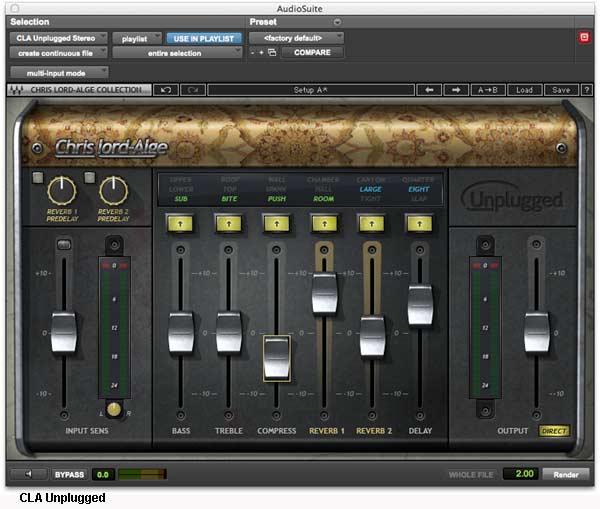Click the preview speaker button
600x509 pixels.
(x=28, y=474)
